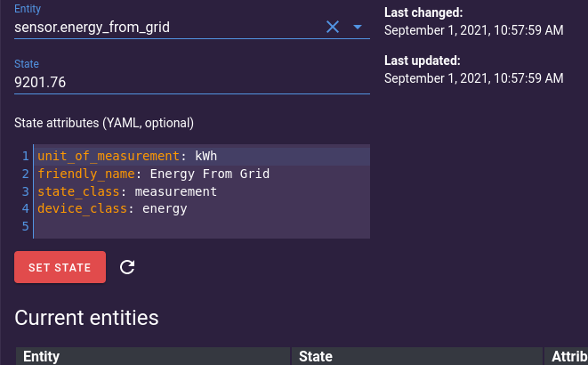This screenshot has width=588, height=365.
Task: Click the refresh state icon
Action: 127,267
